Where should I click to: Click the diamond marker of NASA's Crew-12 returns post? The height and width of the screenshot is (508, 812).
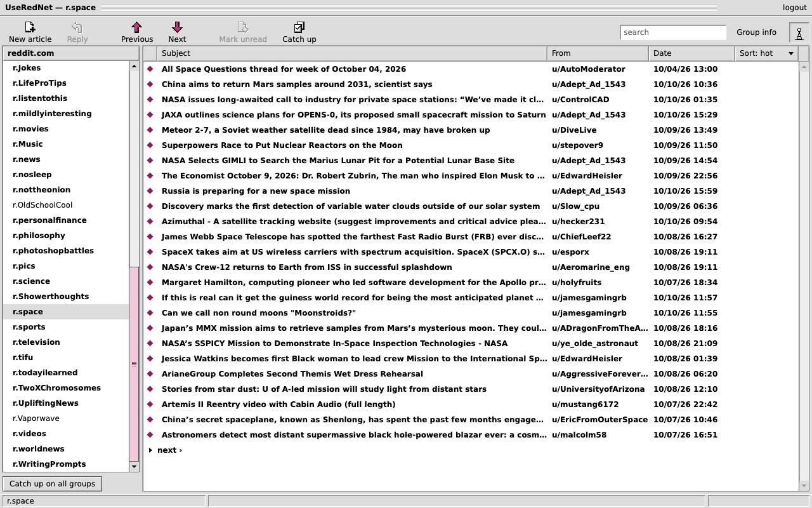click(x=150, y=267)
